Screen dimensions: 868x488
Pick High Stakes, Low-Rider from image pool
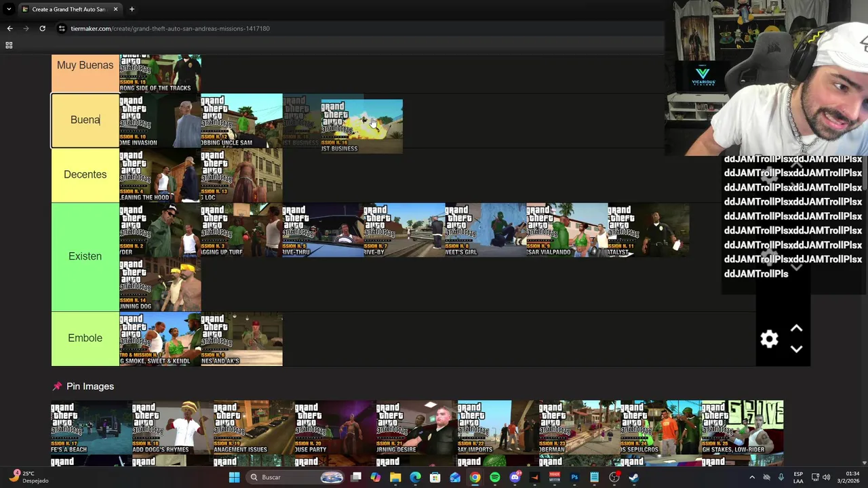click(743, 428)
